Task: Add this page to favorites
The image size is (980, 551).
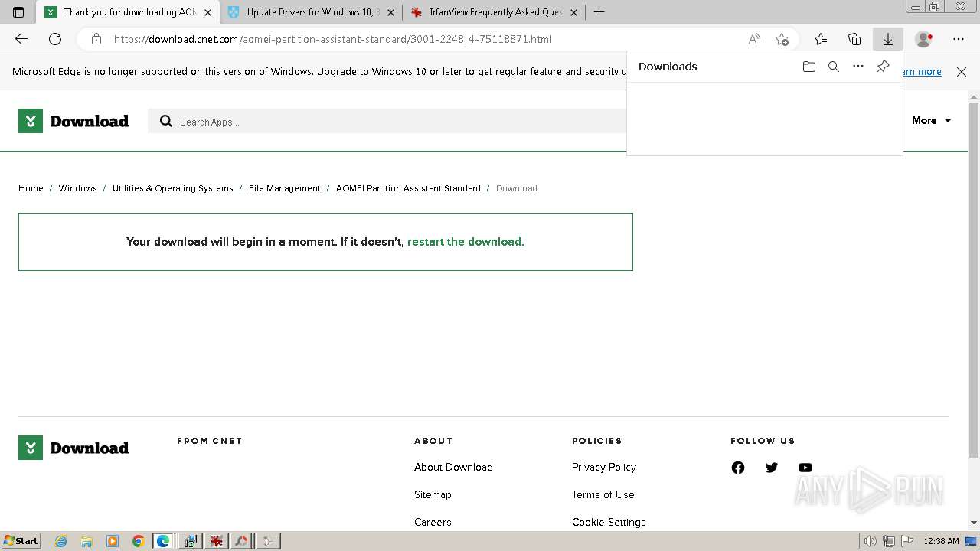Action: tap(782, 39)
